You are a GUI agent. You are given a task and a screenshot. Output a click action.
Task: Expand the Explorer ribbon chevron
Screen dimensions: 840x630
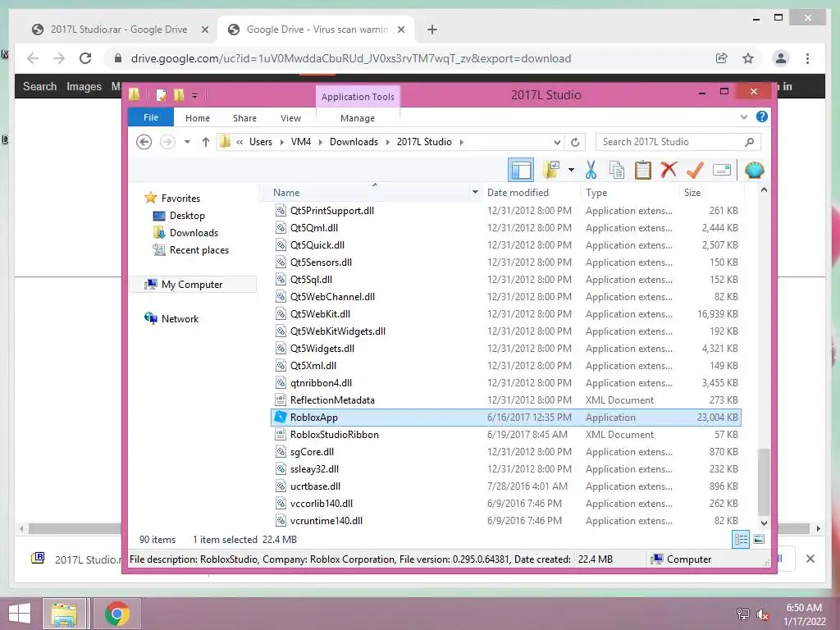(743, 116)
